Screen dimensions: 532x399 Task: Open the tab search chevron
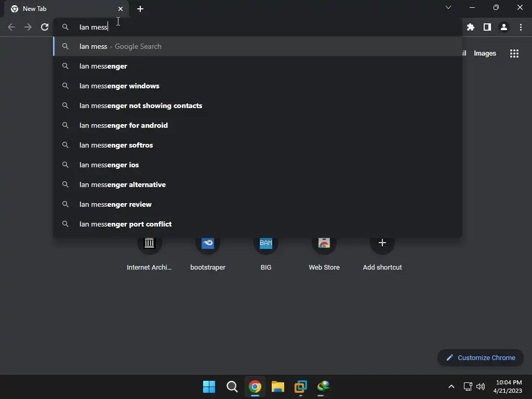tap(448, 7)
